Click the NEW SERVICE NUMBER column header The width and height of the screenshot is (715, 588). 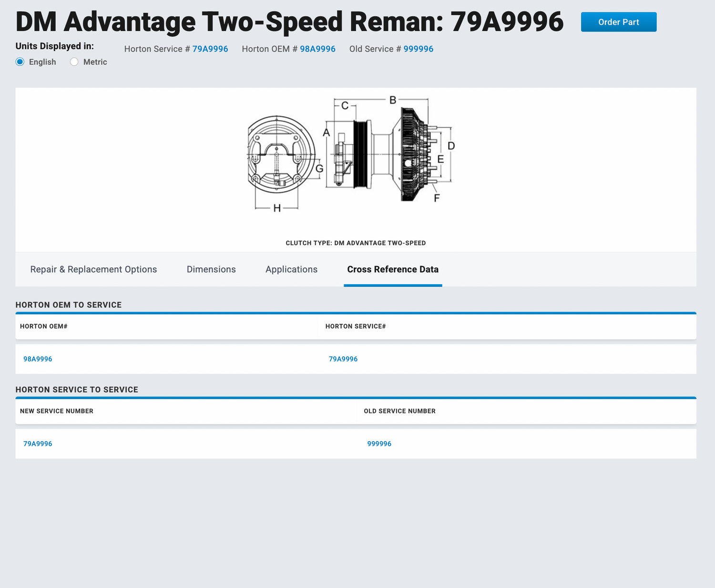tap(57, 411)
